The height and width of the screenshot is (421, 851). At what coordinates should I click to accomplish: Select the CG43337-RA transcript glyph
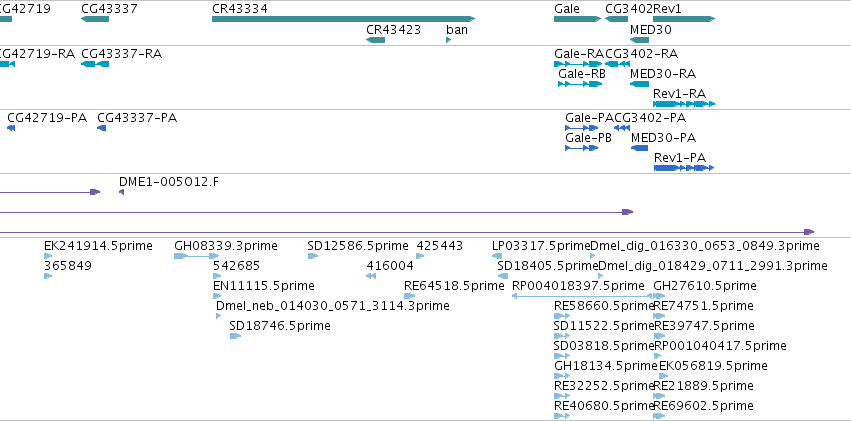point(95,64)
